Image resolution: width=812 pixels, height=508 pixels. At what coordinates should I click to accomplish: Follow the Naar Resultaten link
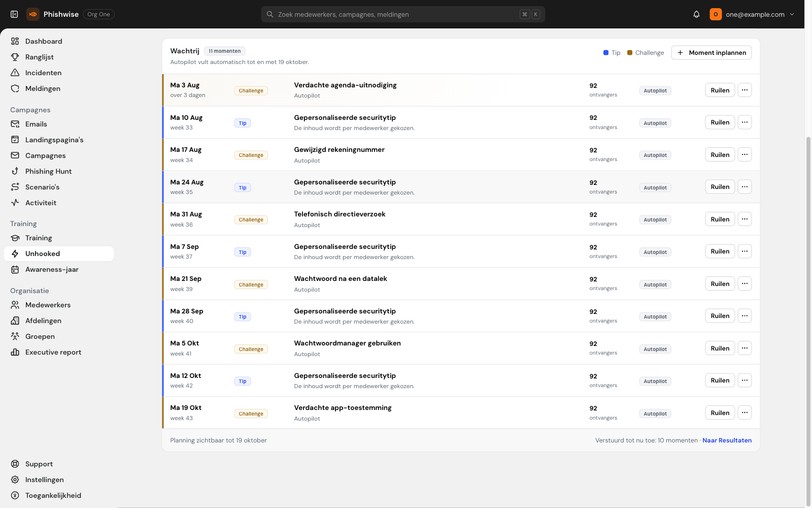(x=727, y=440)
